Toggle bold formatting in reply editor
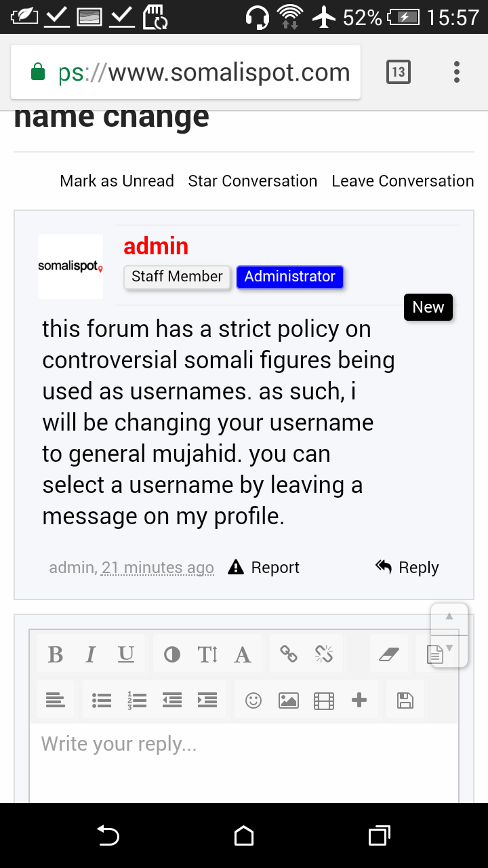This screenshot has width=488, height=868. 56,654
